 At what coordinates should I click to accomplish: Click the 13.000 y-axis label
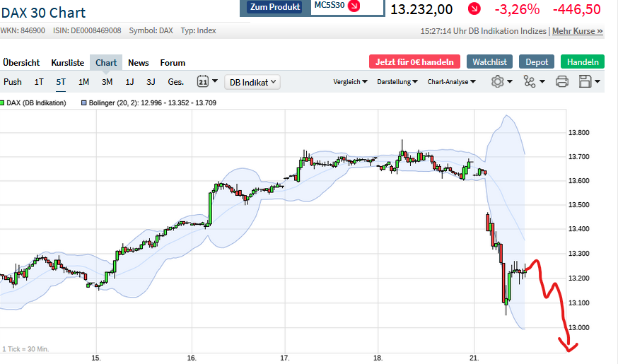[x=578, y=328]
